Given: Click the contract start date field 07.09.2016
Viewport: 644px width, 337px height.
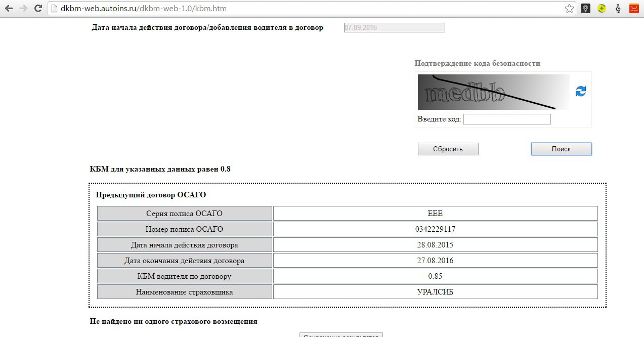Looking at the screenshot, I should [x=394, y=28].
